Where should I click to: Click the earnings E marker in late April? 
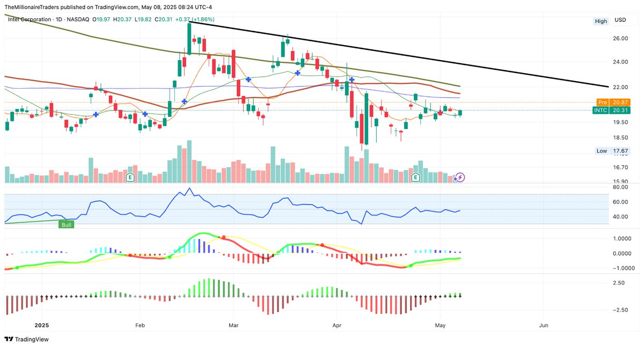point(415,177)
